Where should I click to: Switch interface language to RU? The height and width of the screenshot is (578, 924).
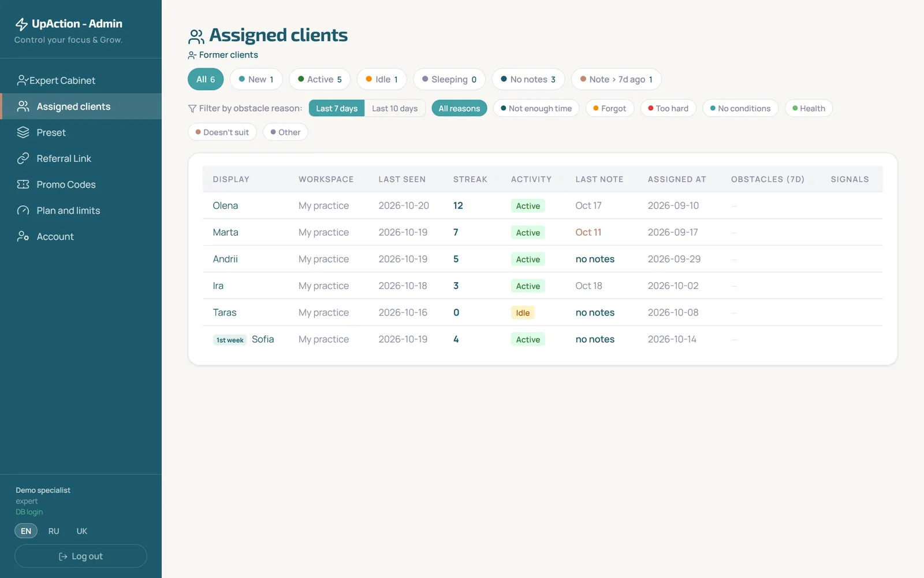click(x=54, y=531)
